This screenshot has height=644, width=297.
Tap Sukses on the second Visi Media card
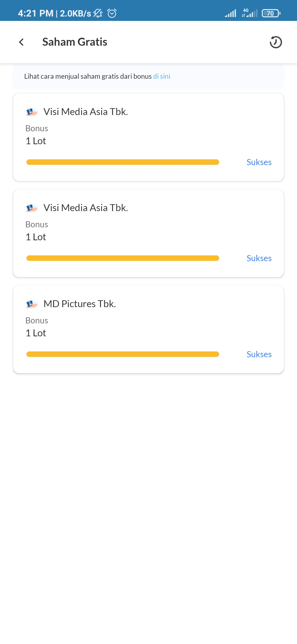pos(259,258)
